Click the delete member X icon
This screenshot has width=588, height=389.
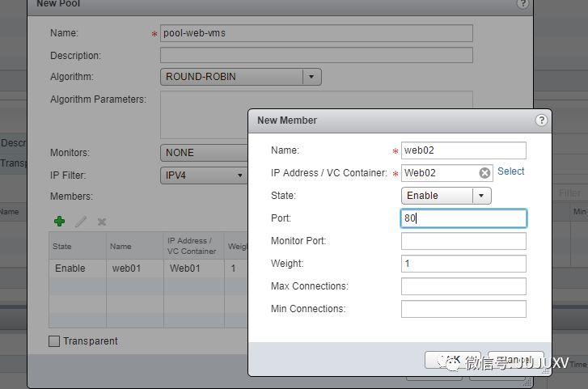[102, 221]
